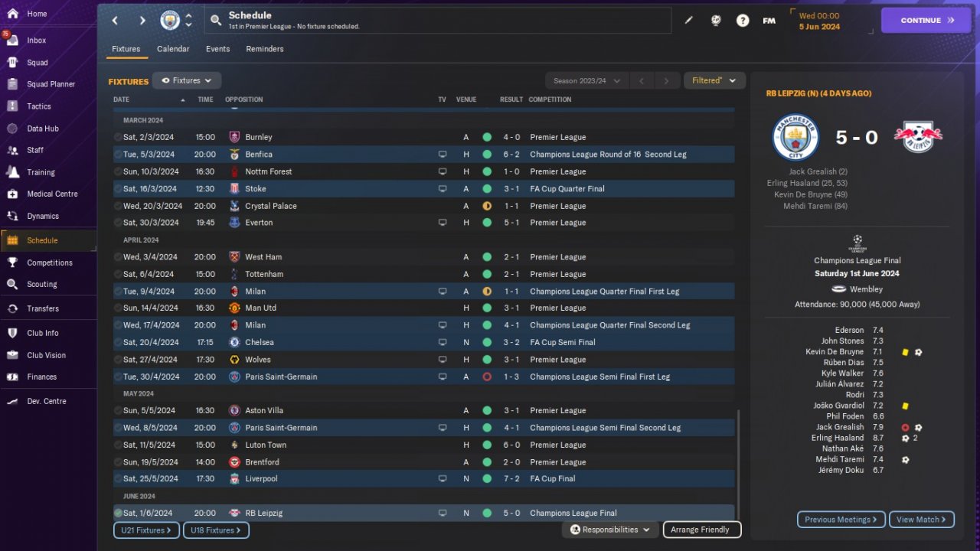Open Transfers in sidebar
This screenshot has height=551, width=980.
[42, 308]
